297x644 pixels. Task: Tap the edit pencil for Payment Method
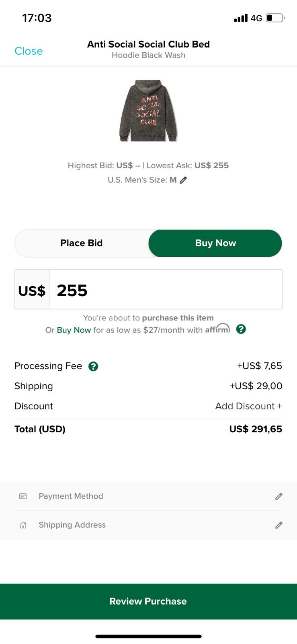click(279, 496)
